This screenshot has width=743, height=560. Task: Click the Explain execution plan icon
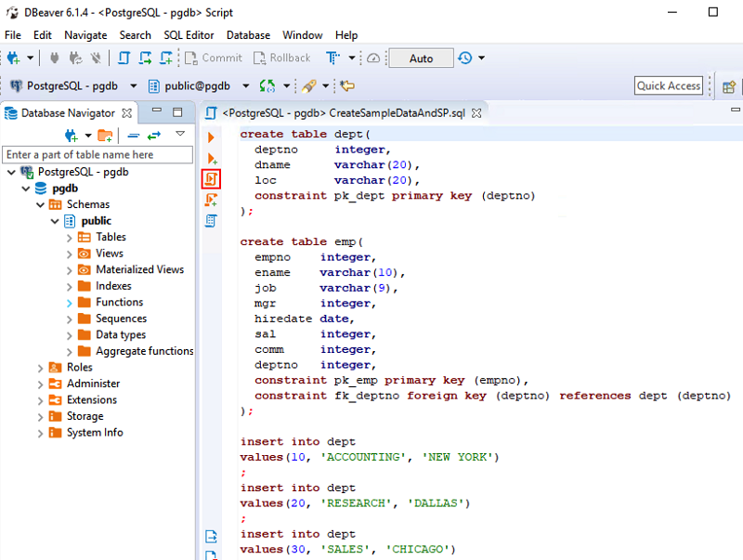[x=211, y=220]
